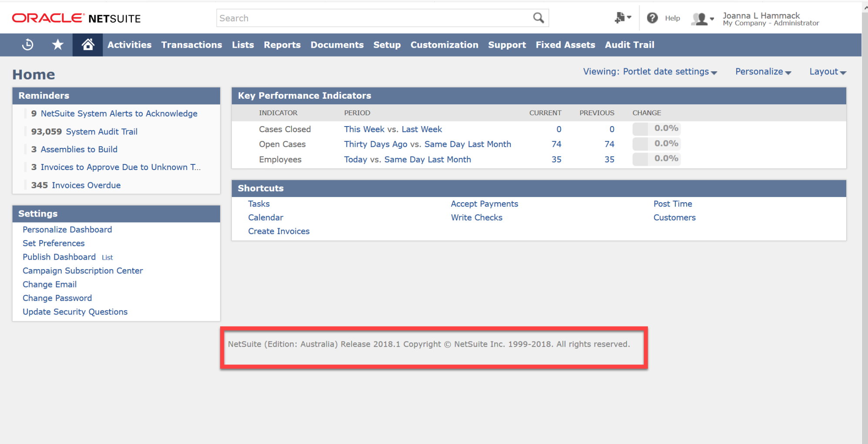This screenshot has width=868, height=444.
Task: Open the user role avatar icon
Action: 702,19
